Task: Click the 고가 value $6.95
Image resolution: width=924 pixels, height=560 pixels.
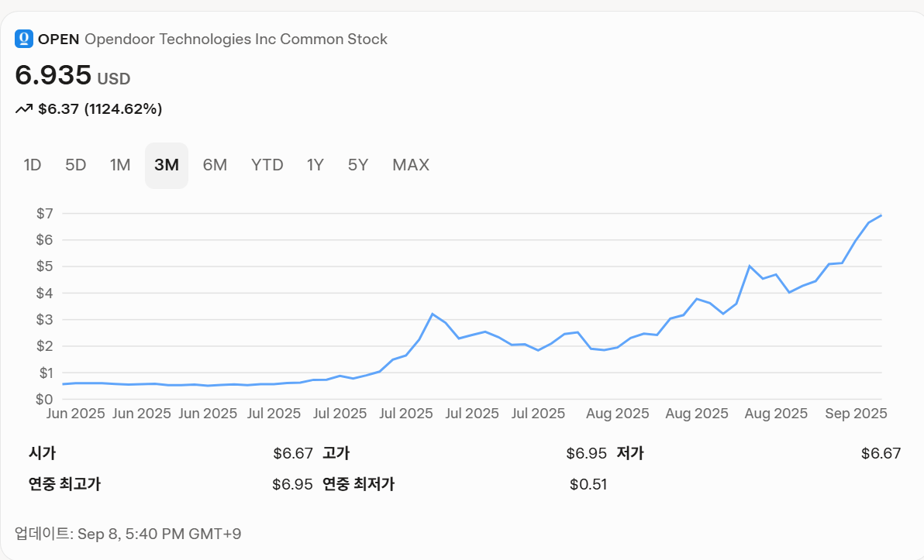Action: tap(586, 453)
